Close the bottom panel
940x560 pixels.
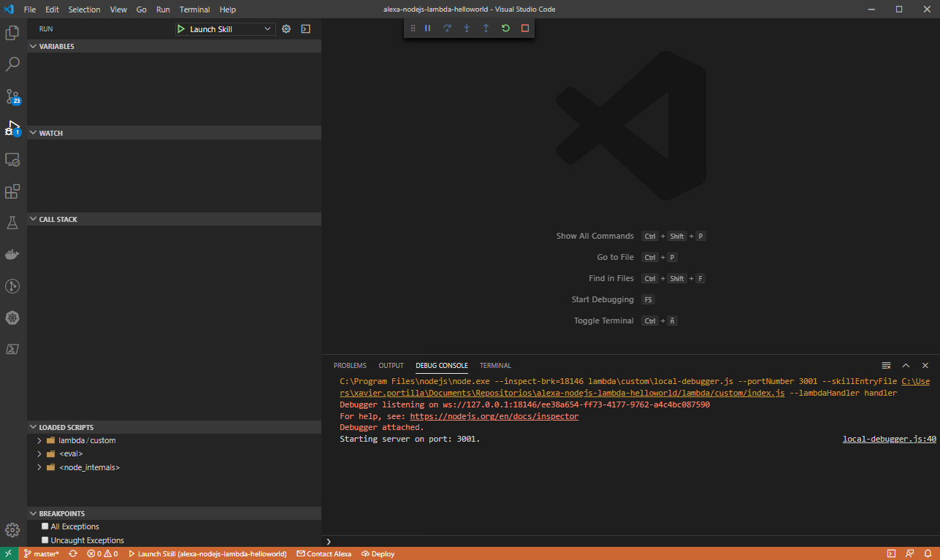tap(925, 365)
